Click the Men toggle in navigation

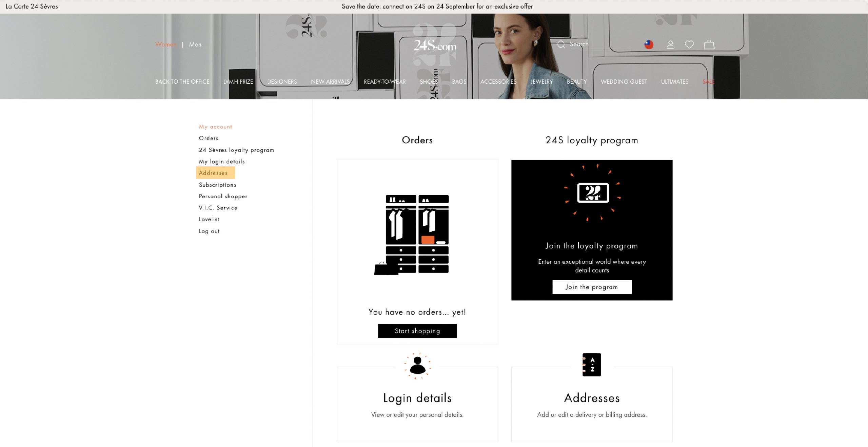[195, 44]
